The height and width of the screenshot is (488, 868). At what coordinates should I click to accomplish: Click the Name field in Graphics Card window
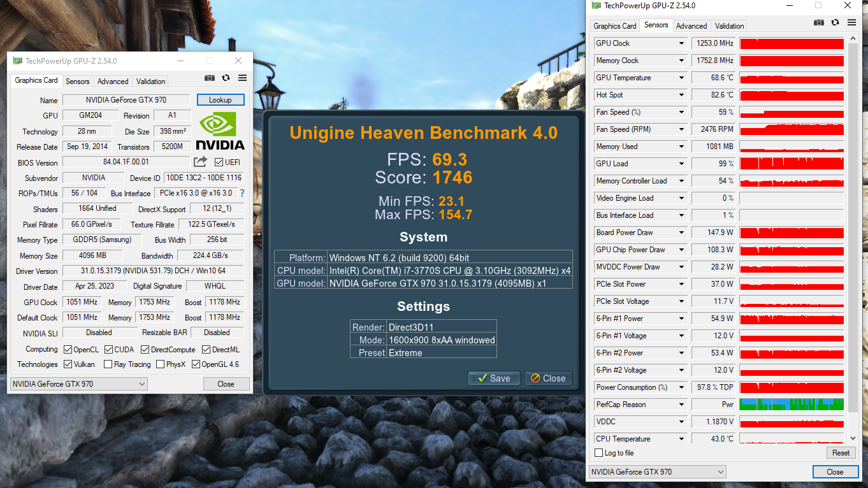[x=126, y=100]
